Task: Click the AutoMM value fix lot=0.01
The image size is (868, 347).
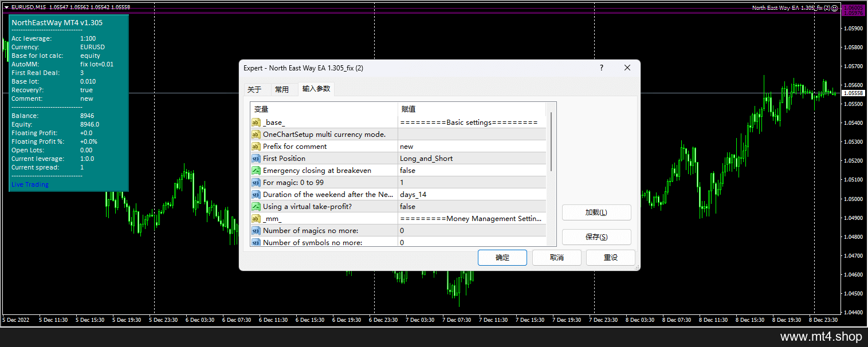Action: pyautogui.click(x=97, y=64)
